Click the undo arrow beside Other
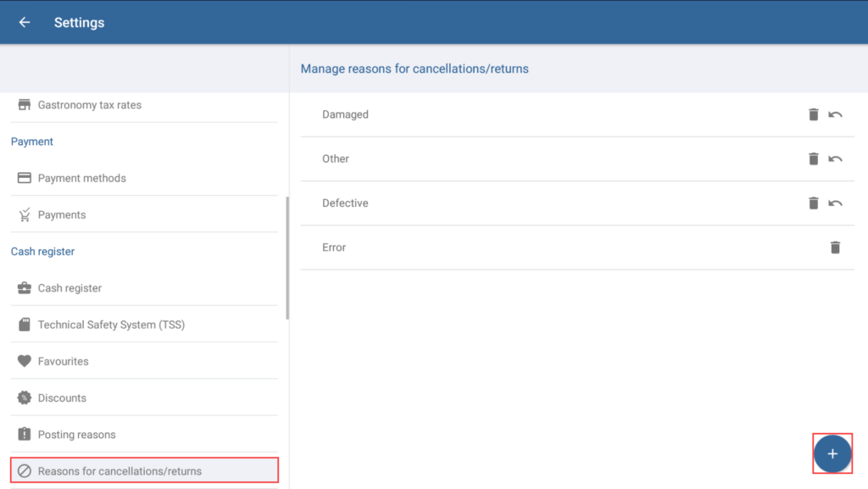Image resolution: width=868 pixels, height=489 pixels. (835, 158)
